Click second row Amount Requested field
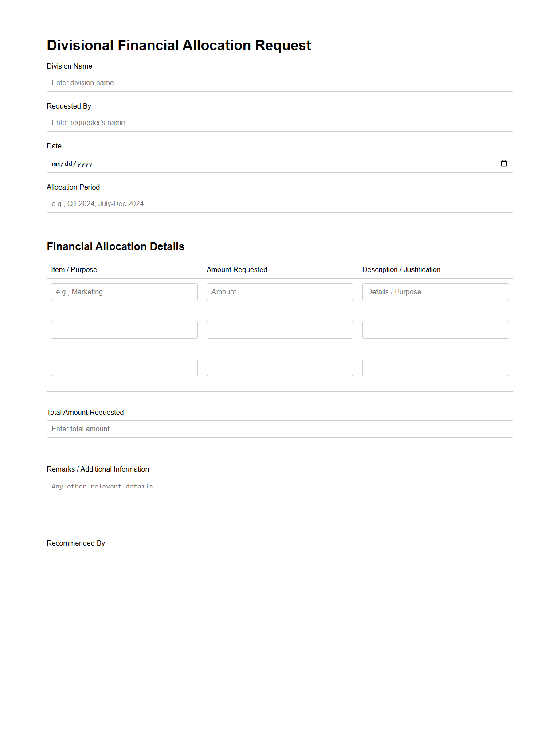The image size is (560, 742). tap(280, 330)
